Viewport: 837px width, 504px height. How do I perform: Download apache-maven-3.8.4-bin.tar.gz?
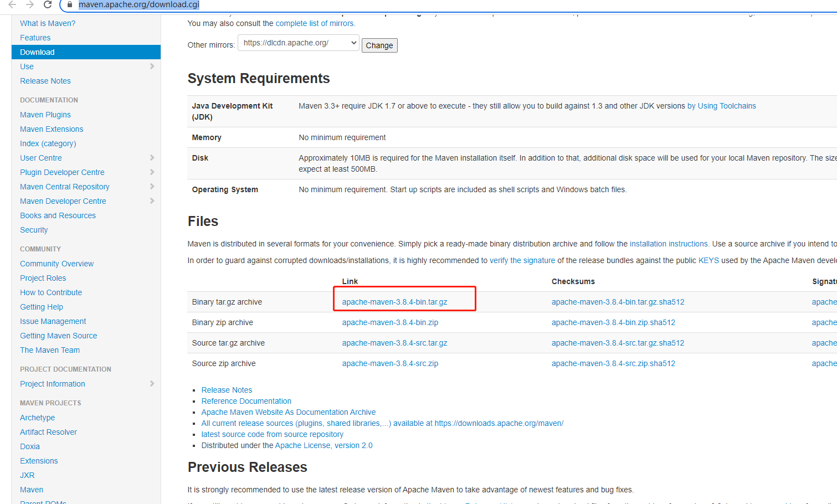(x=394, y=302)
